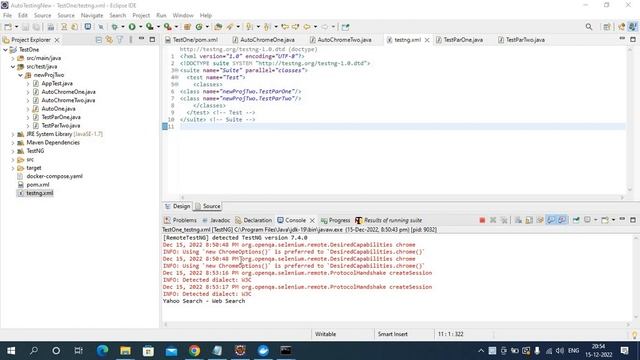The width and height of the screenshot is (640, 360).
Task: Click the Save All toolbar icon
Action: pos(36,27)
